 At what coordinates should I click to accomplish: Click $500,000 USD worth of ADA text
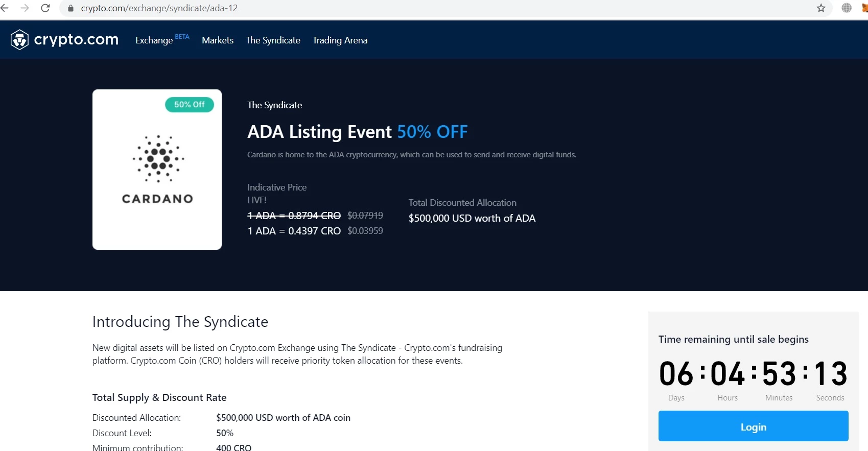[x=472, y=218]
